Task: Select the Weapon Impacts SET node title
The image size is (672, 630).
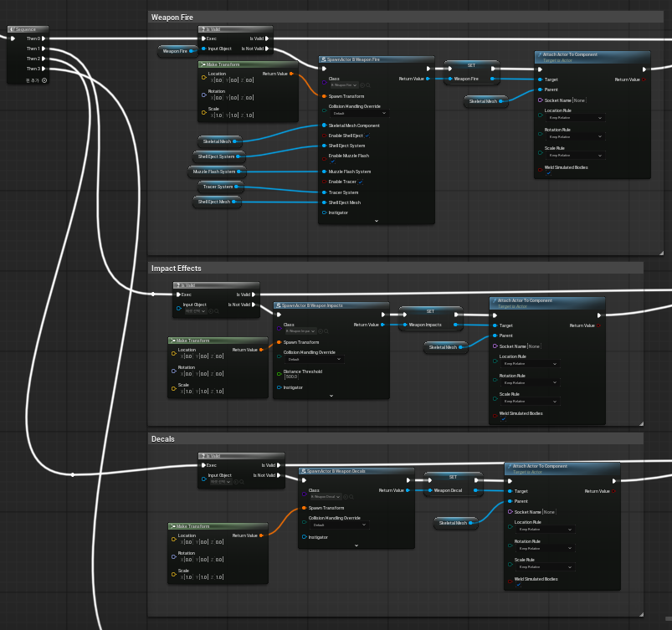Action: (430, 311)
